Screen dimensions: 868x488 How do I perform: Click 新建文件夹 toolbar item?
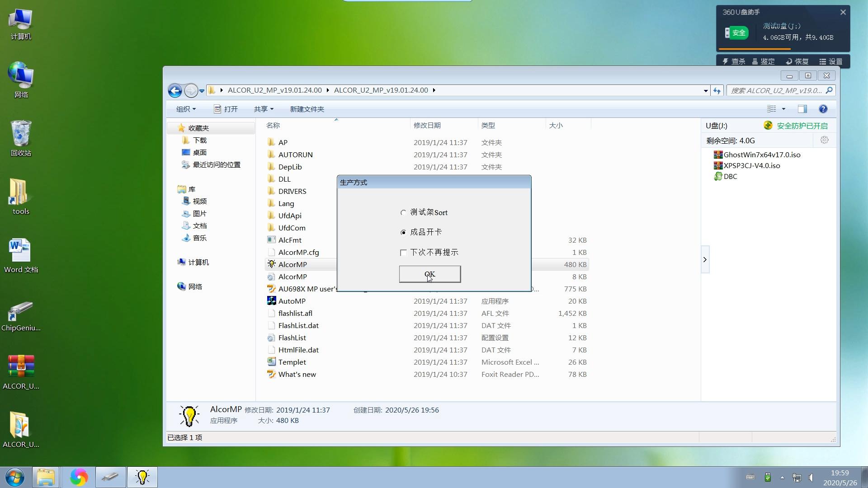pos(307,109)
